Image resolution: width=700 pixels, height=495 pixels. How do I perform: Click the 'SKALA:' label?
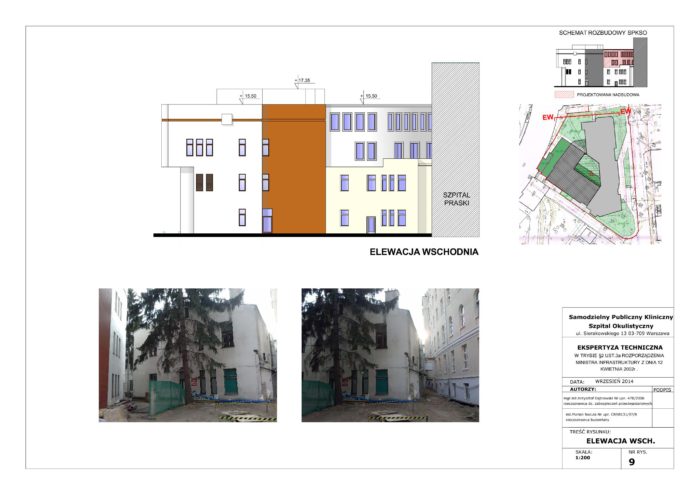(x=583, y=452)
